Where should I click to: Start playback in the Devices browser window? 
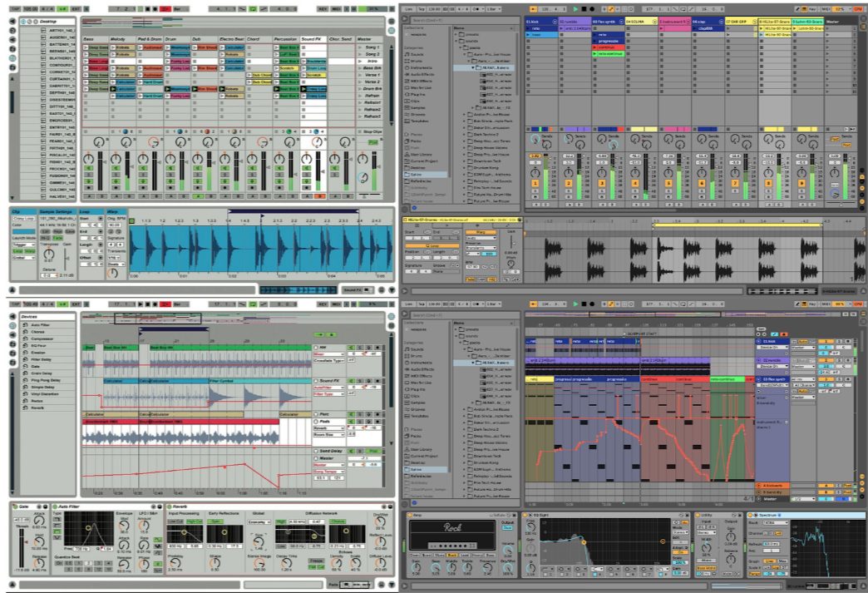(x=141, y=304)
